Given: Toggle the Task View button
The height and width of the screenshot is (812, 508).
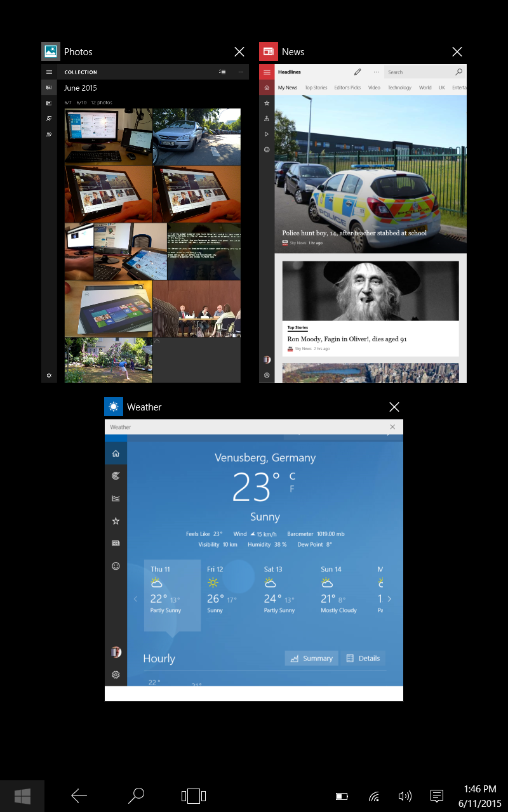Looking at the screenshot, I should point(194,796).
